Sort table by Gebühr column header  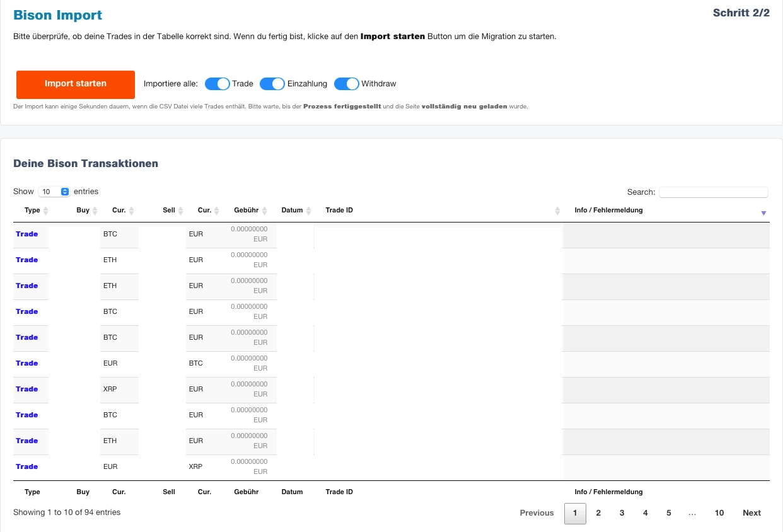tap(246, 211)
